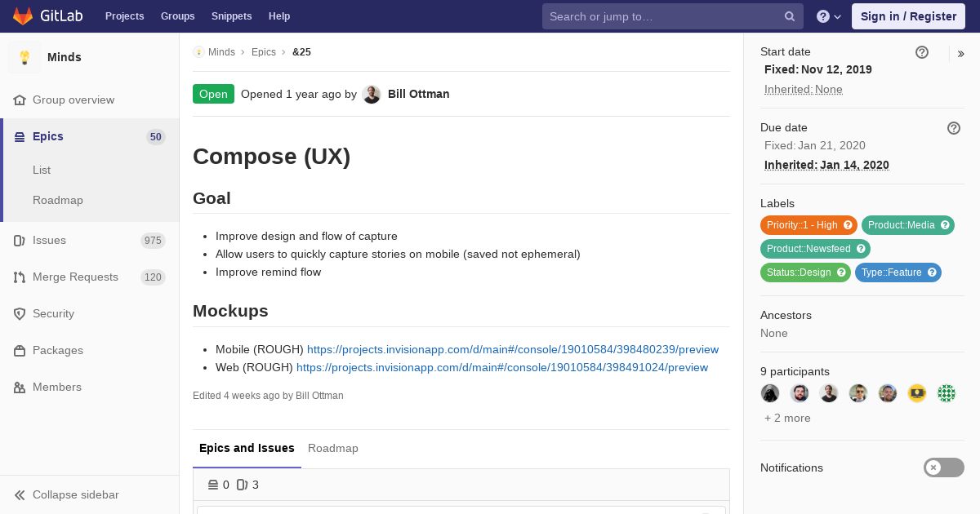Click help icon on Product::Media label
Image resolution: width=980 pixels, height=514 pixels.
click(x=945, y=225)
